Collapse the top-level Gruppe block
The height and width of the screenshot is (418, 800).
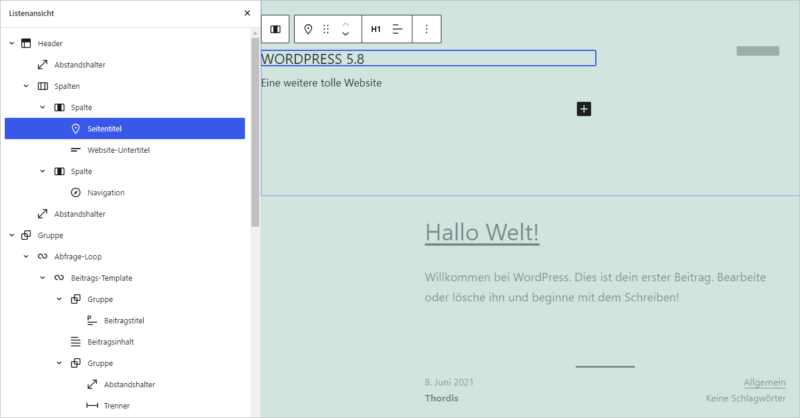point(12,235)
